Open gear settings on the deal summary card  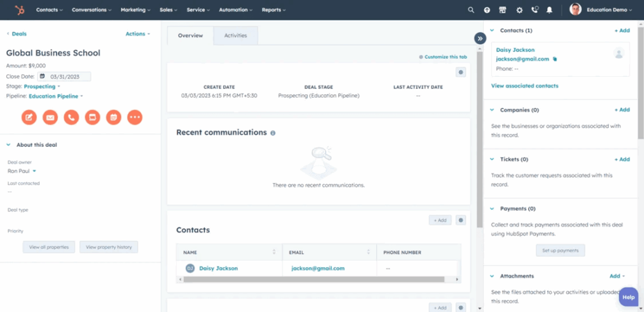pyautogui.click(x=461, y=72)
